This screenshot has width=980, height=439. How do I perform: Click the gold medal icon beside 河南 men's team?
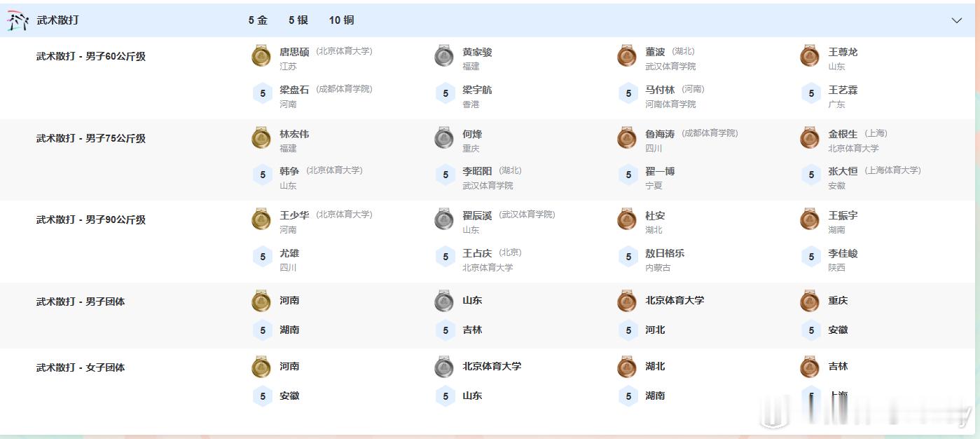pos(261,301)
